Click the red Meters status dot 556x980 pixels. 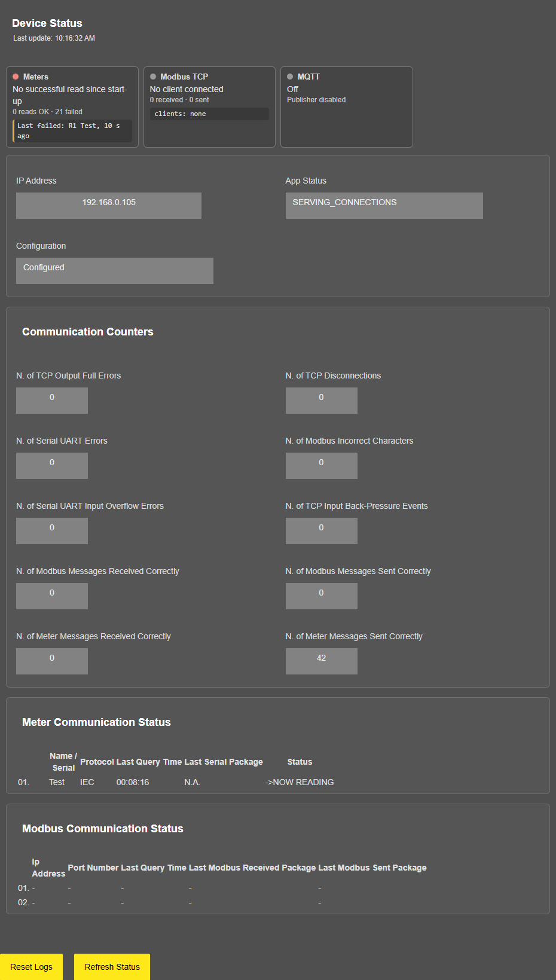click(x=16, y=77)
